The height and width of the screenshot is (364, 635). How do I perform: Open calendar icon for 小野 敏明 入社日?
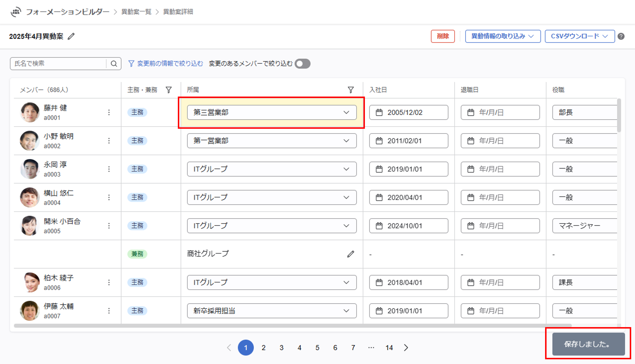click(379, 141)
